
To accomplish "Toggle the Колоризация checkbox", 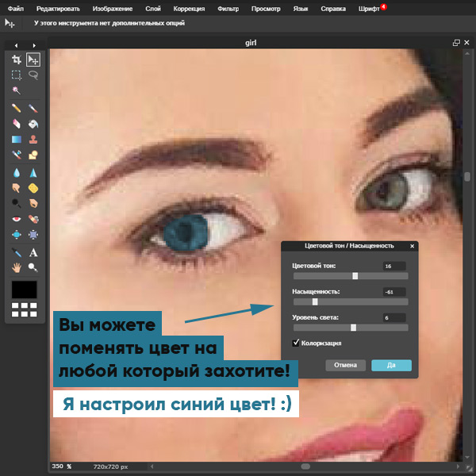I will (x=296, y=343).
